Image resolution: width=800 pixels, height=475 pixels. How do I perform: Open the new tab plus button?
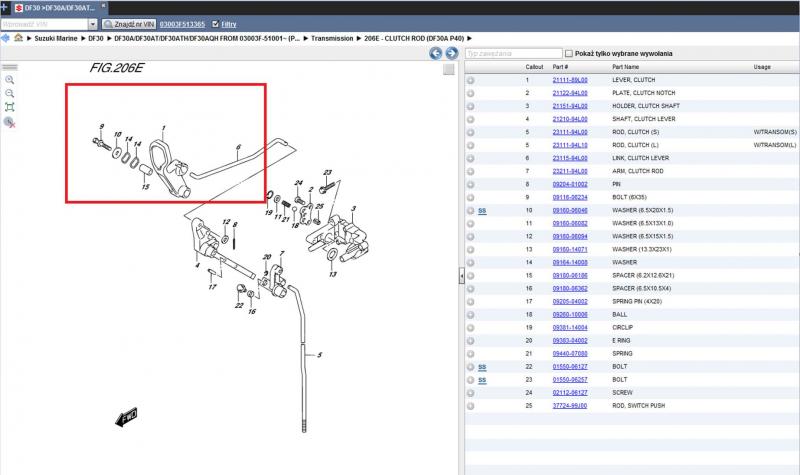pos(5,7)
